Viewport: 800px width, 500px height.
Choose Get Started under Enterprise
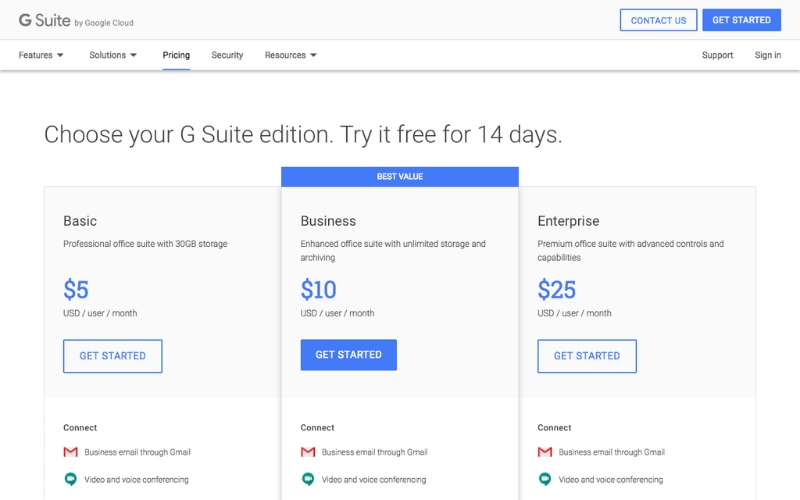point(587,356)
